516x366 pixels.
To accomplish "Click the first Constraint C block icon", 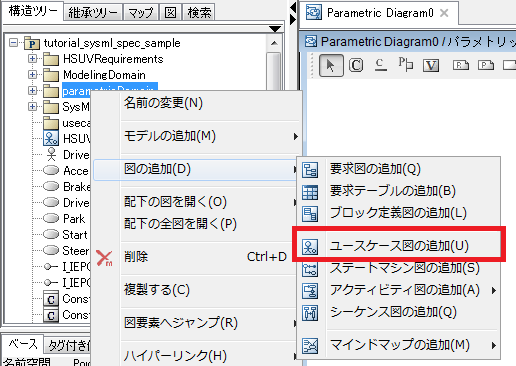I will [x=51, y=299].
